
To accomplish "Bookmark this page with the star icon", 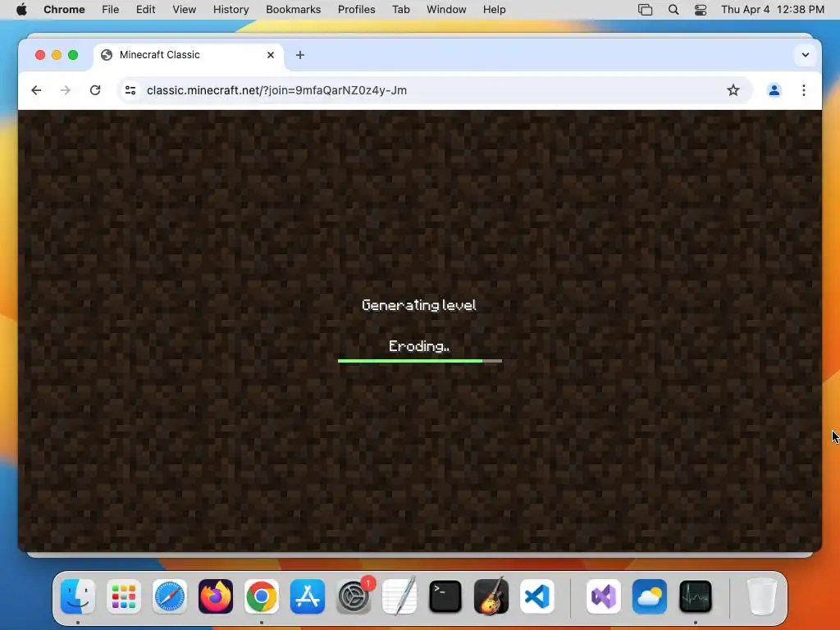I will point(733,90).
